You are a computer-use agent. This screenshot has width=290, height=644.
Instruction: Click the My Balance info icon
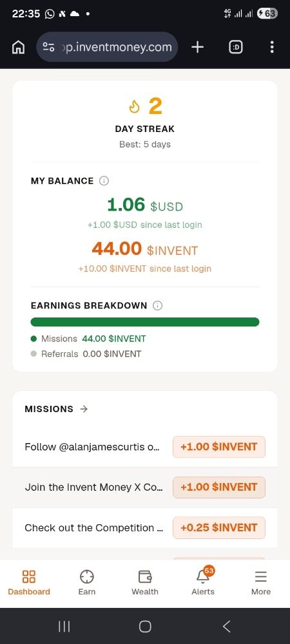(104, 181)
